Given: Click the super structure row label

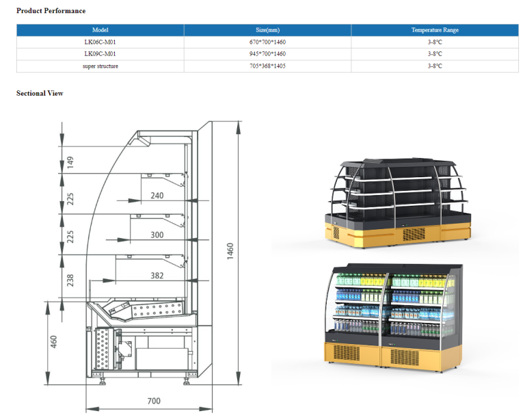Looking at the screenshot, I should click(x=100, y=66).
